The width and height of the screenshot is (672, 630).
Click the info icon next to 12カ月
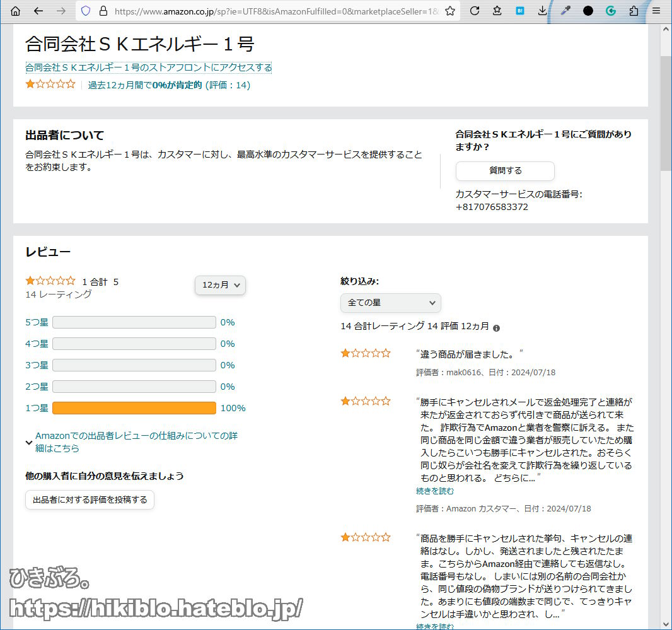pos(496,328)
